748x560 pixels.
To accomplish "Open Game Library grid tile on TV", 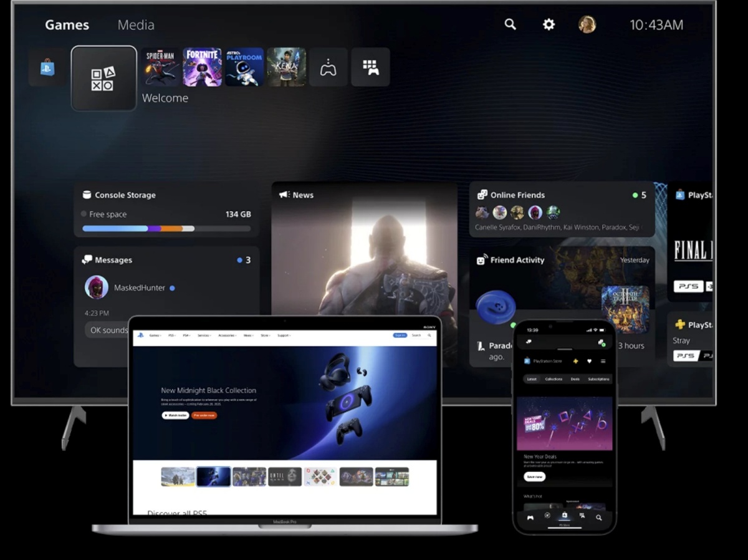I will tap(371, 67).
